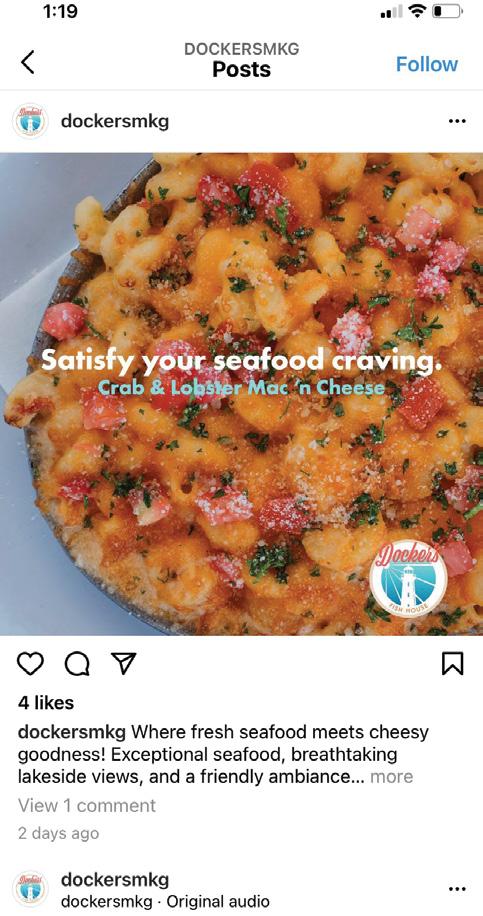Like the post with heart icon
This screenshot has height=916, width=483.
[30, 664]
